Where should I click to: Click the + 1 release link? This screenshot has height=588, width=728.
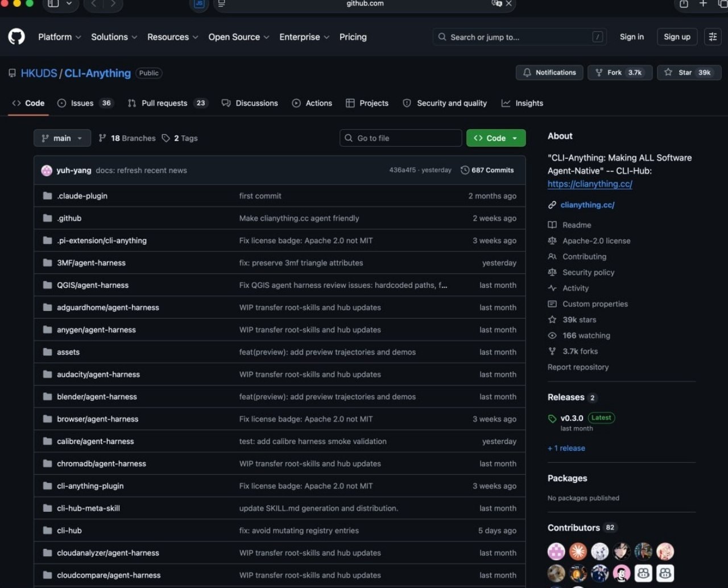tap(566, 448)
